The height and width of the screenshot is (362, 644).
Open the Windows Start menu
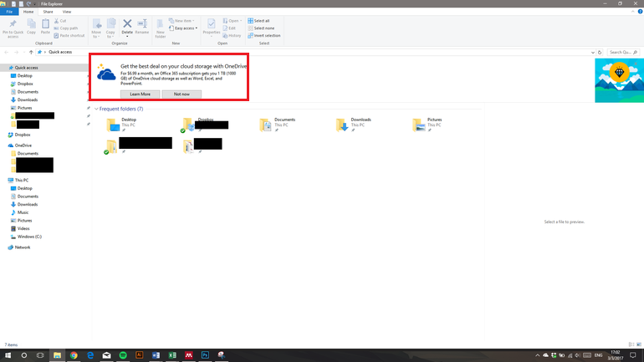point(8,355)
